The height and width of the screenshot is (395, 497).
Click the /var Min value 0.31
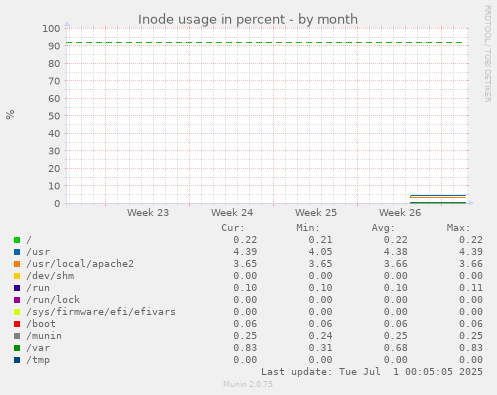320,348
